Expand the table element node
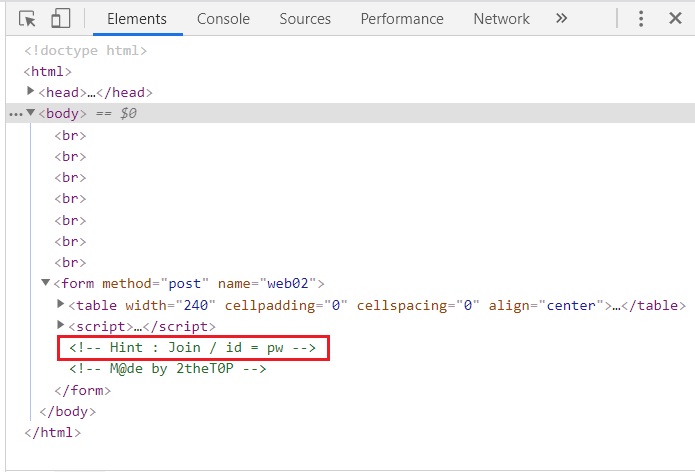 pos(61,304)
